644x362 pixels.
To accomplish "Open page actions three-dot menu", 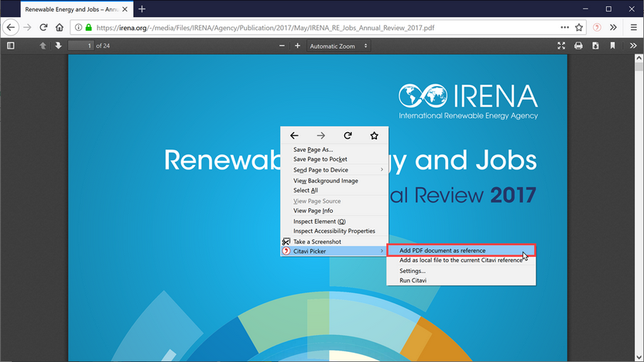I will (x=565, y=28).
